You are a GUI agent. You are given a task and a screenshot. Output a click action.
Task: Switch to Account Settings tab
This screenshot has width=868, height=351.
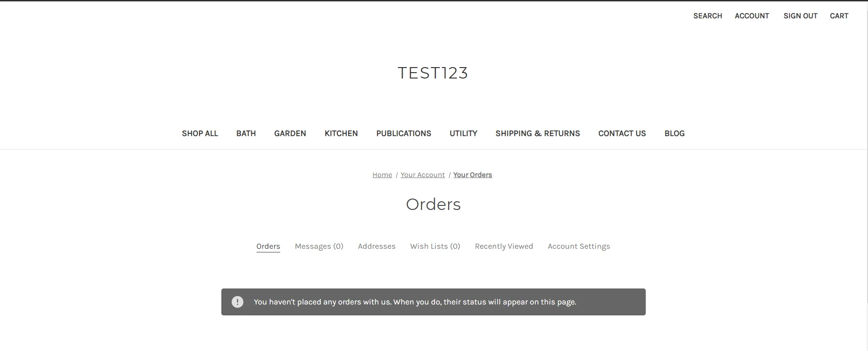(579, 246)
